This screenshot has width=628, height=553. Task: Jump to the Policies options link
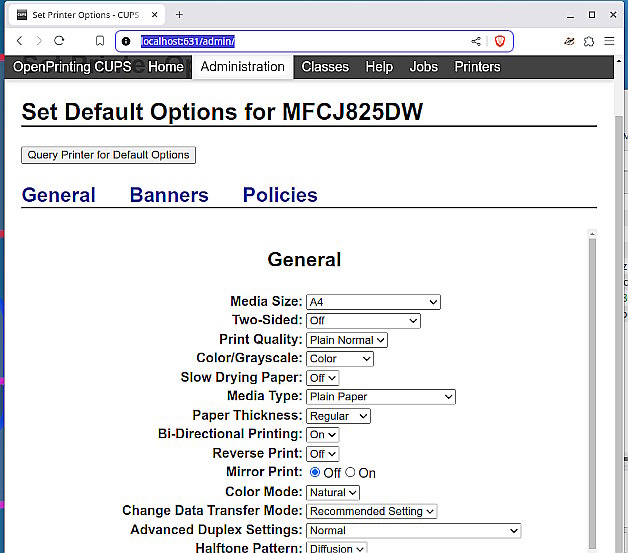(x=280, y=195)
